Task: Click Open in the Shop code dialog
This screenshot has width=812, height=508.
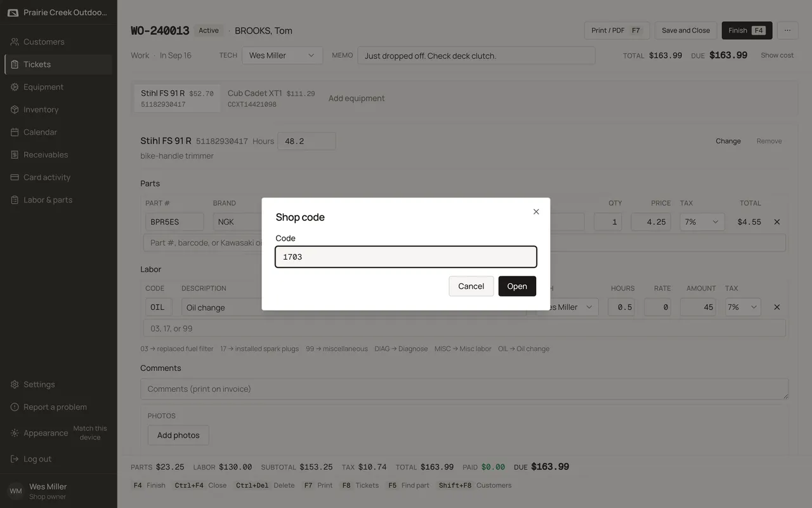Action: pyautogui.click(x=517, y=286)
